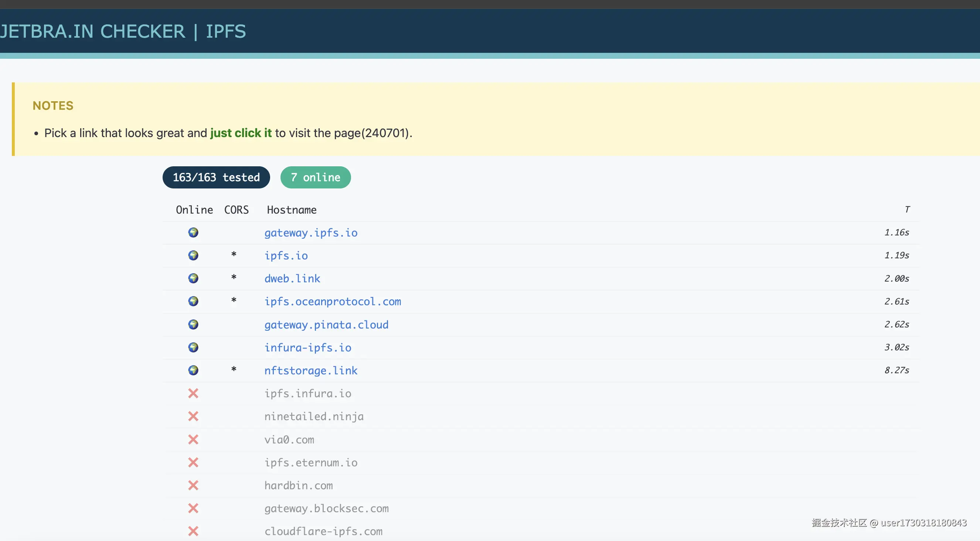
Task: Click the CORS asterisk for nftstorage.link
Action: [234, 369]
